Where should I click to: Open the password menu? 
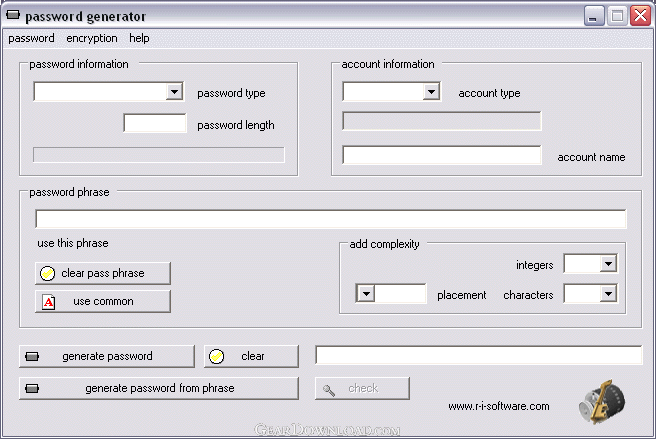tap(31, 38)
